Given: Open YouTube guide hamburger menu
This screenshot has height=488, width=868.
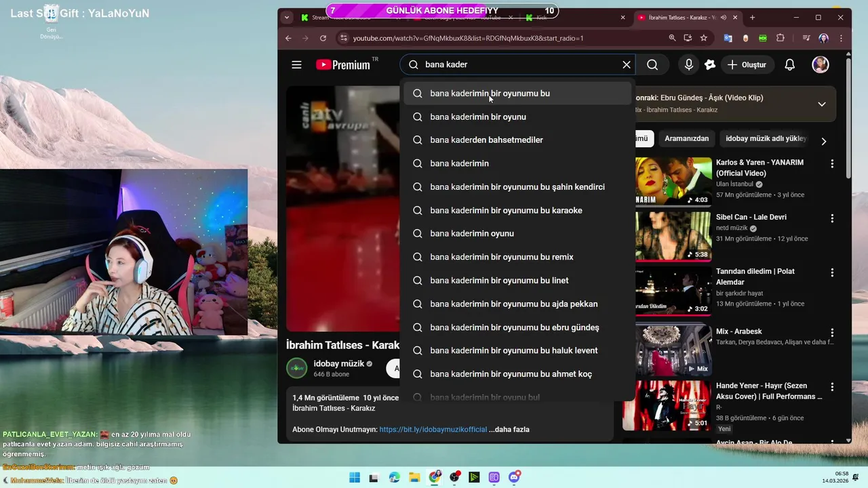Looking at the screenshot, I should 296,65.
